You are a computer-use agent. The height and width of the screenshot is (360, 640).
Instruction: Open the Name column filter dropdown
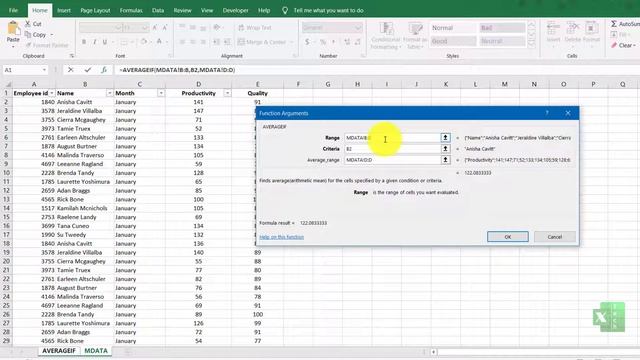click(109, 93)
